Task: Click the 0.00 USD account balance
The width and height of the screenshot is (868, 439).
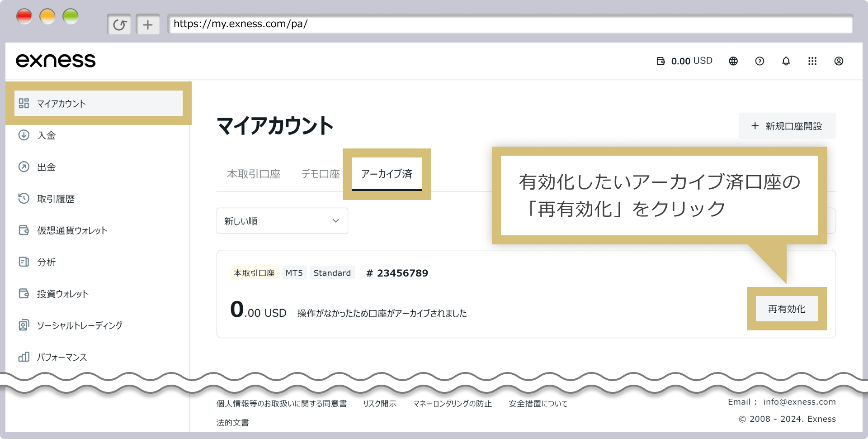Action: (x=258, y=310)
